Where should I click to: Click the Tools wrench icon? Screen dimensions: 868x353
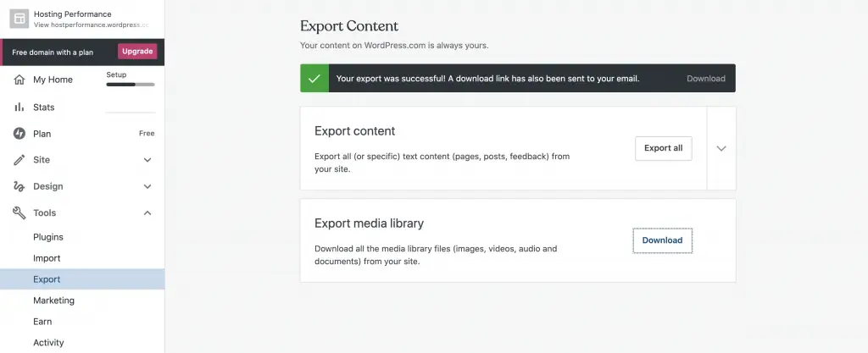click(x=19, y=213)
